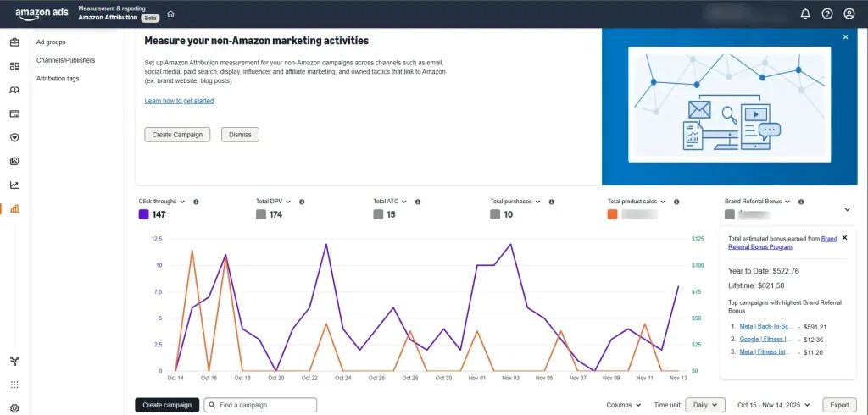
Task: Show info for Total DPV metric
Action: (302, 202)
